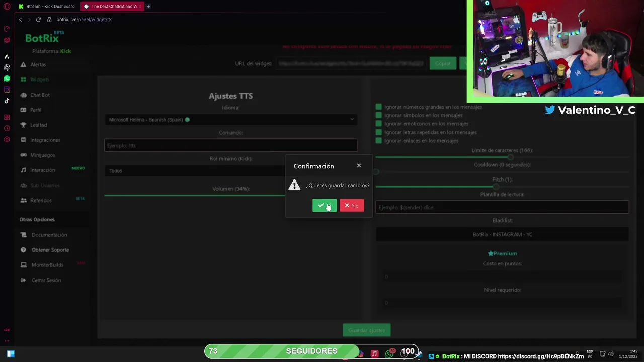Click the browser address bar URL

point(85,20)
